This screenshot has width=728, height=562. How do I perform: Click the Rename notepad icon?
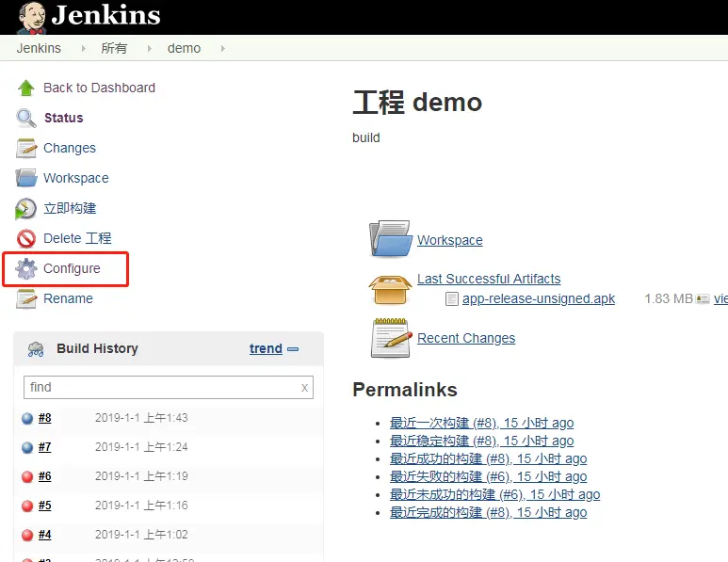[26, 298]
